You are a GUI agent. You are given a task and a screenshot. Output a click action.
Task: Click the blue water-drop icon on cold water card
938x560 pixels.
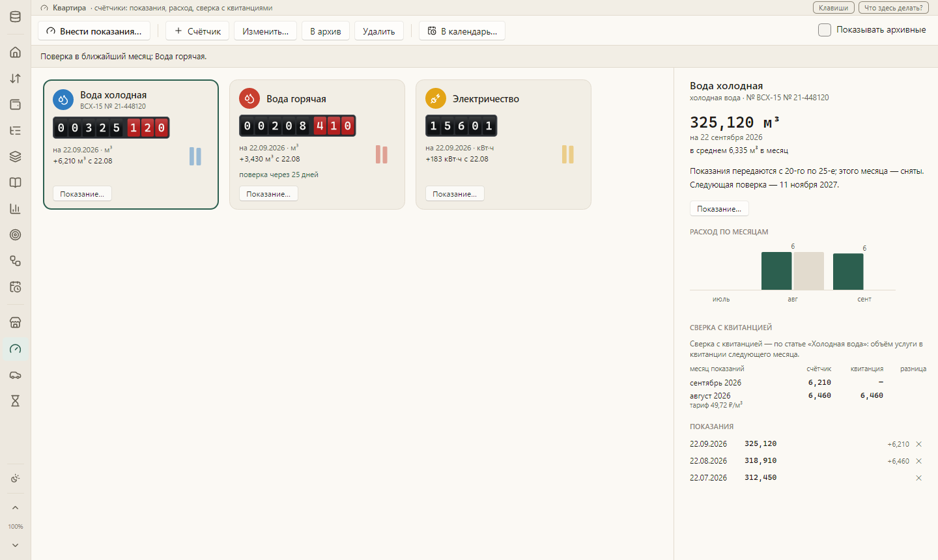point(63,100)
